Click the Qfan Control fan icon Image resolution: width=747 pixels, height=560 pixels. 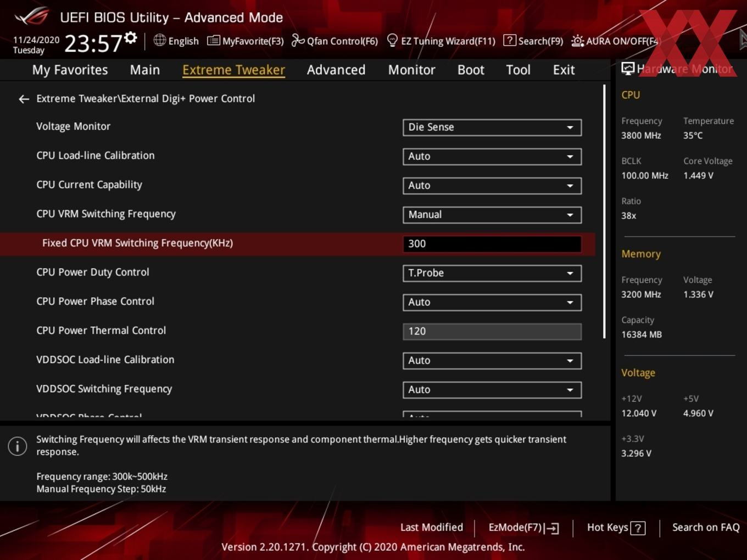pos(298,40)
